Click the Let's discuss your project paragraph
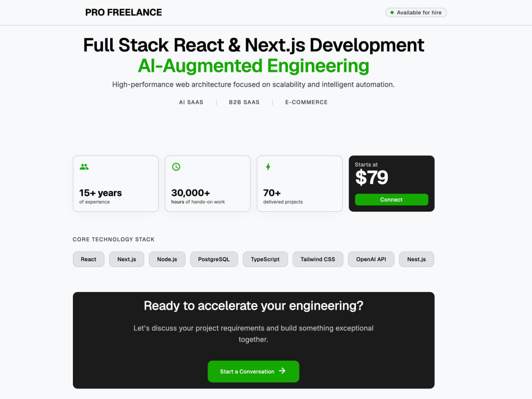 point(253,334)
